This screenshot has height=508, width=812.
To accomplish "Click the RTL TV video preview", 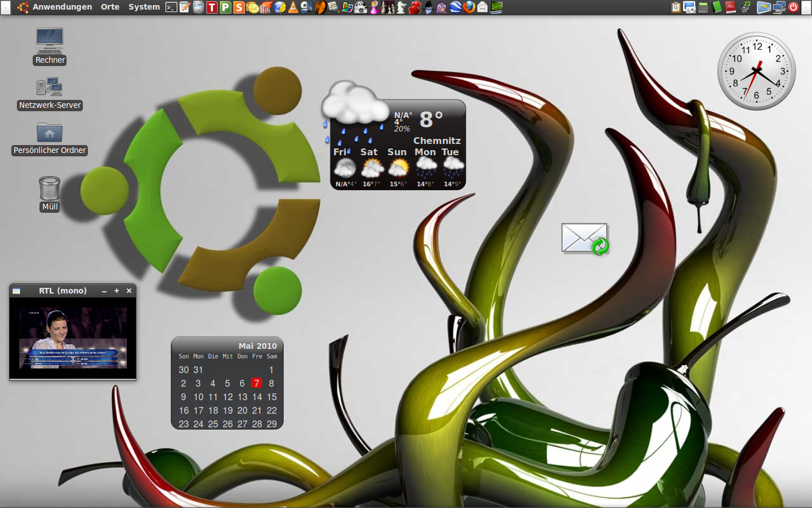I will pyautogui.click(x=73, y=338).
